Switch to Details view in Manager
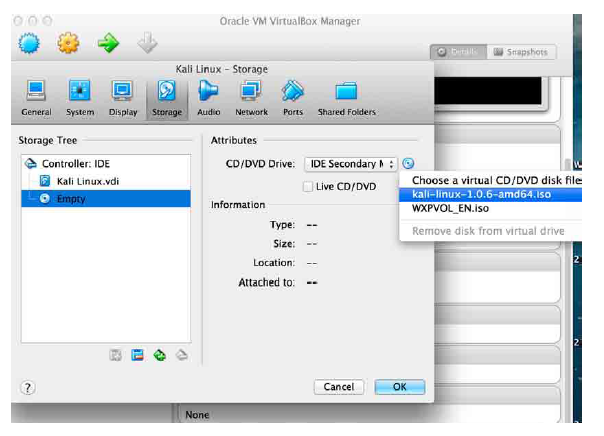Viewport: 604px width, 436px height. (459, 52)
